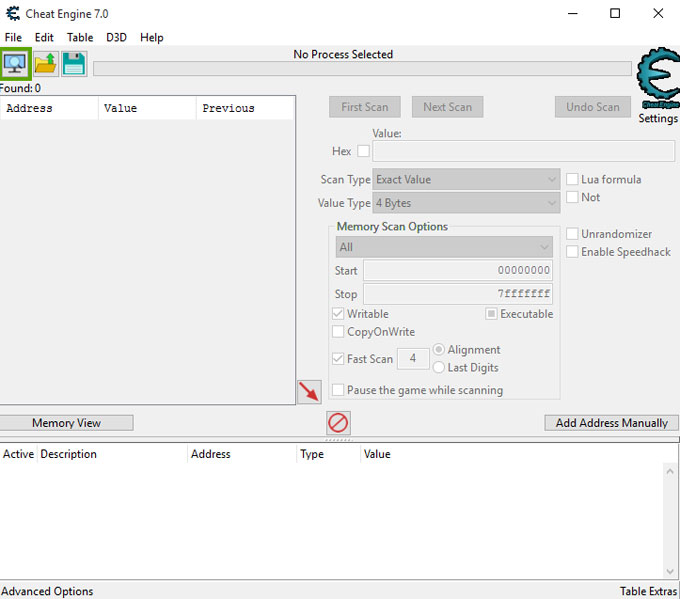Focus the Value input field
Viewport: 680px width, 599px height.
click(x=523, y=151)
